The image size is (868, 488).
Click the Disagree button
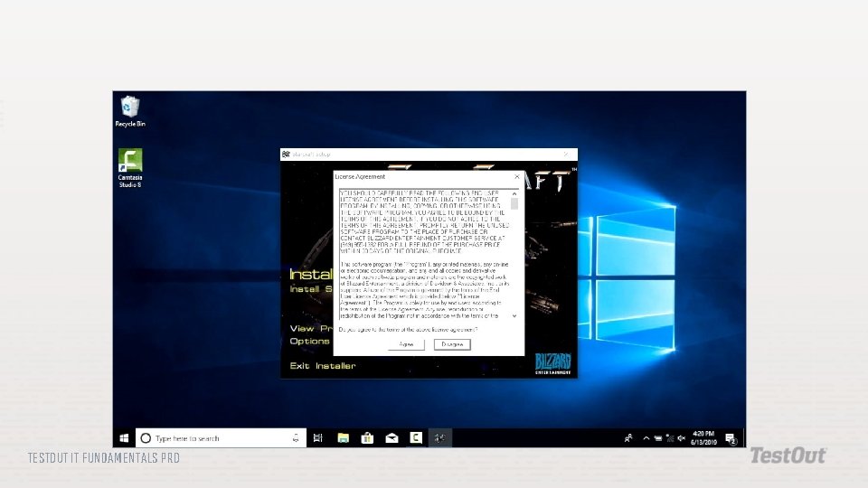pos(452,344)
